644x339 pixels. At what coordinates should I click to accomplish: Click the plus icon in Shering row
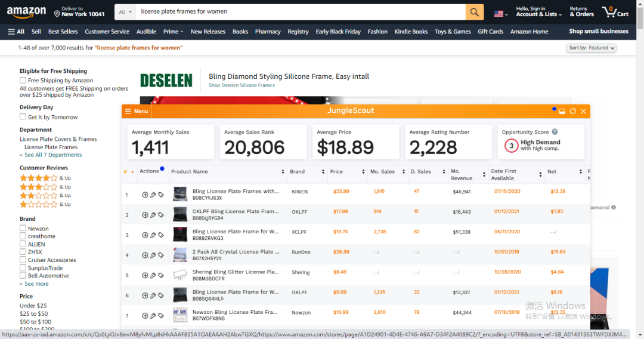(145, 275)
